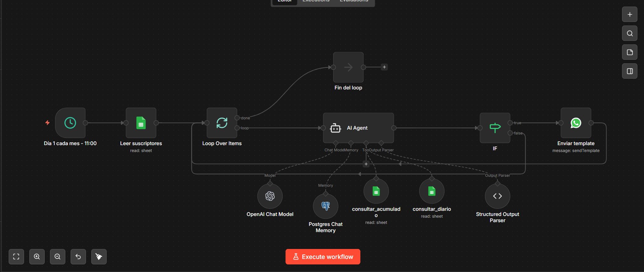
Task: Click the "Postgres Chat Memory" label
Action: 326,227
